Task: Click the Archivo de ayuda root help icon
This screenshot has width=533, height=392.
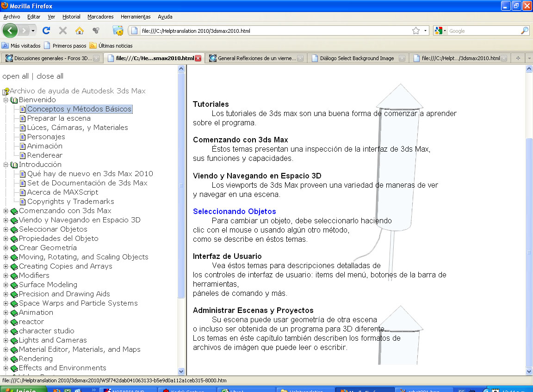Action: coord(6,91)
